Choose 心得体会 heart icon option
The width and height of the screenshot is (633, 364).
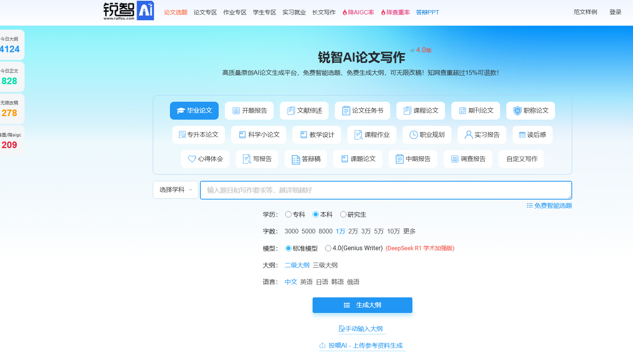205,159
